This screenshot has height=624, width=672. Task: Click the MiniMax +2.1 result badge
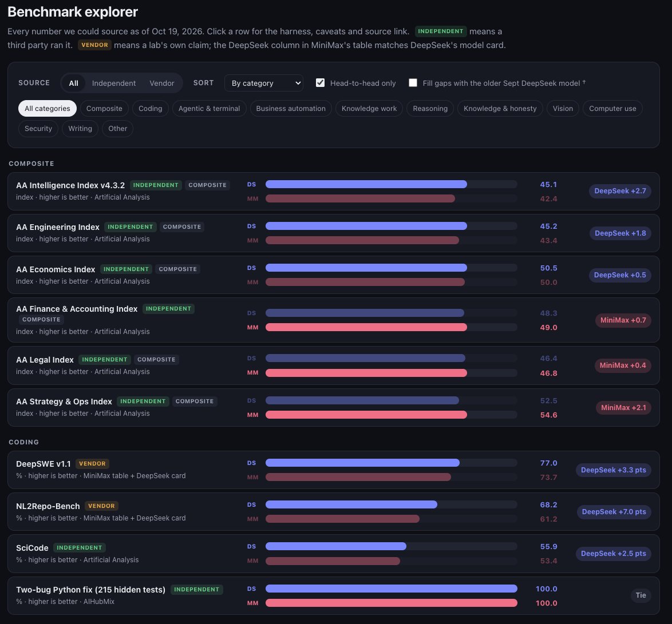click(623, 407)
